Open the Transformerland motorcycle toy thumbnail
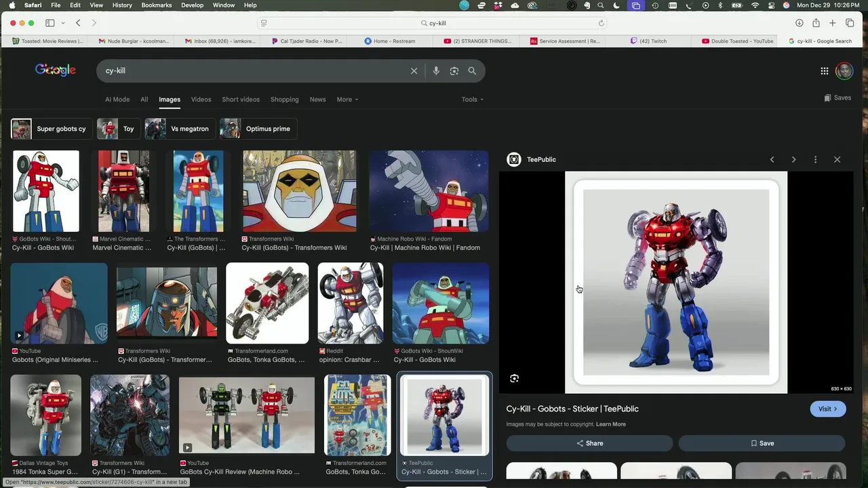This screenshot has height=488, width=868. click(267, 304)
